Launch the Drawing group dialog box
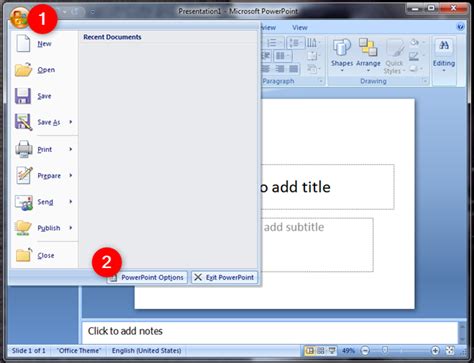Viewport: 474px width, 363px height. point(425,81)
